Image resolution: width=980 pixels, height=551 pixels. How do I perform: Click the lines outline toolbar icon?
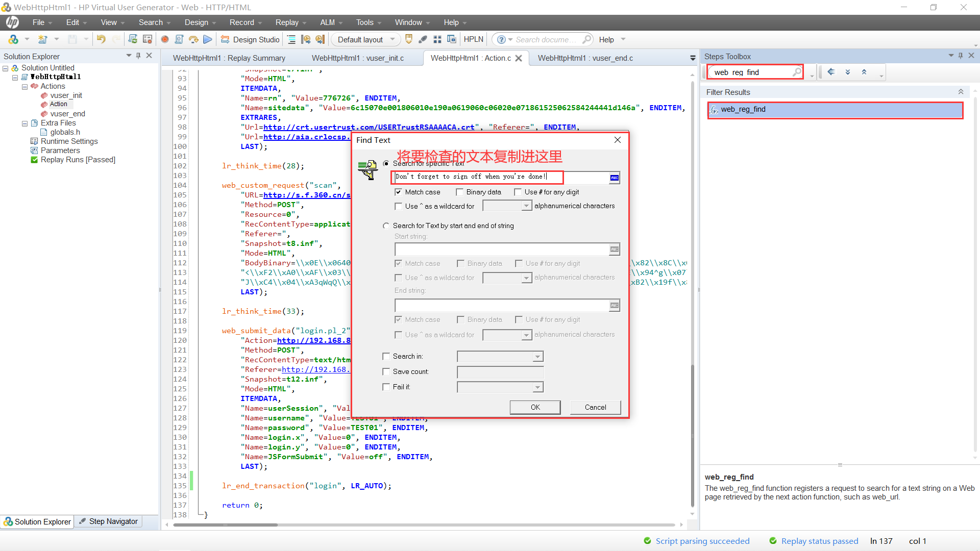291,39
